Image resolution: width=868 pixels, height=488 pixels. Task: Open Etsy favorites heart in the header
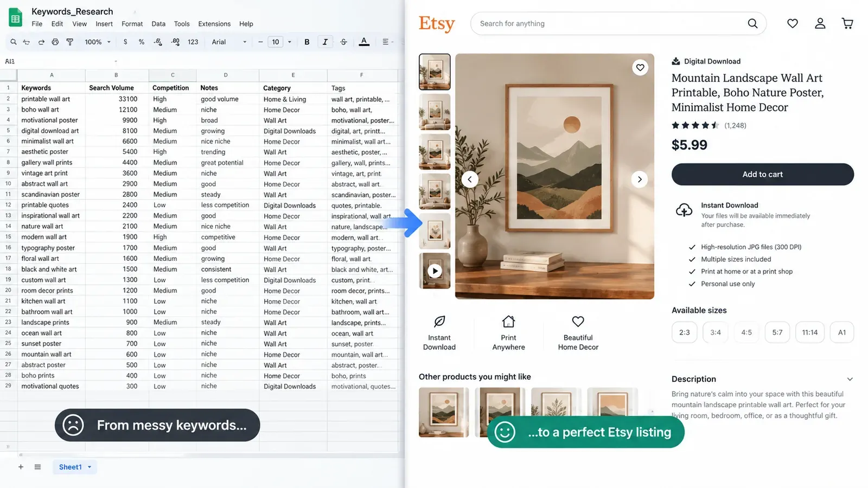[793, 23]
